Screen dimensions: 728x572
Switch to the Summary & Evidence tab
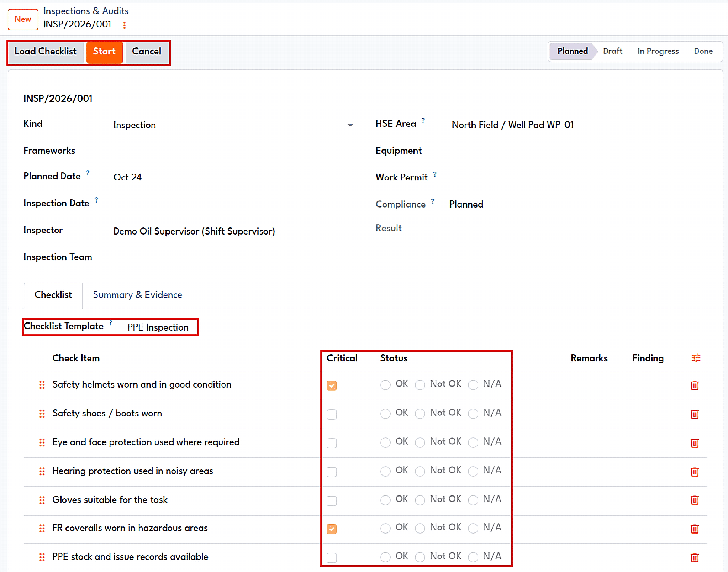[x=137, y=295]
